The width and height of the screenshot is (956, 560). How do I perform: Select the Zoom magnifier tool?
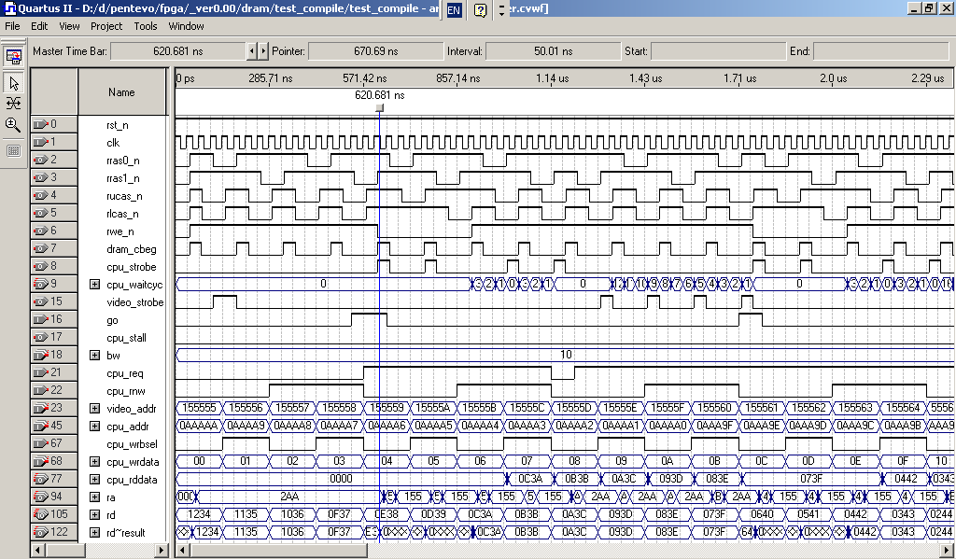point(14,125)
